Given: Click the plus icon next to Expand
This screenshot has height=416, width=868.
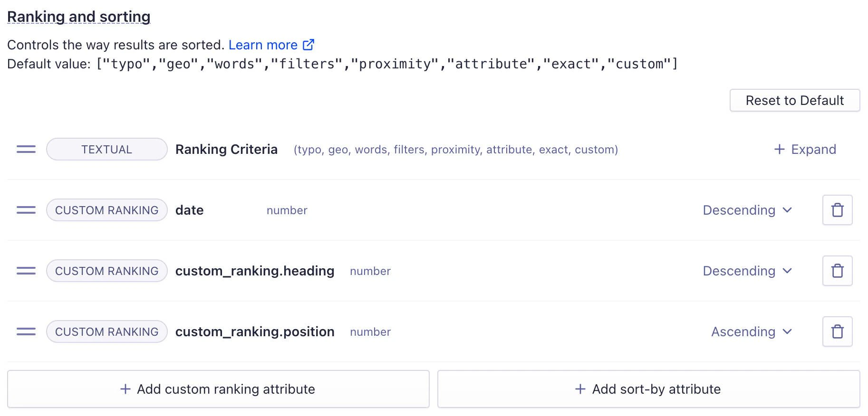Looking at the screenshot, I should click(780, 149).
